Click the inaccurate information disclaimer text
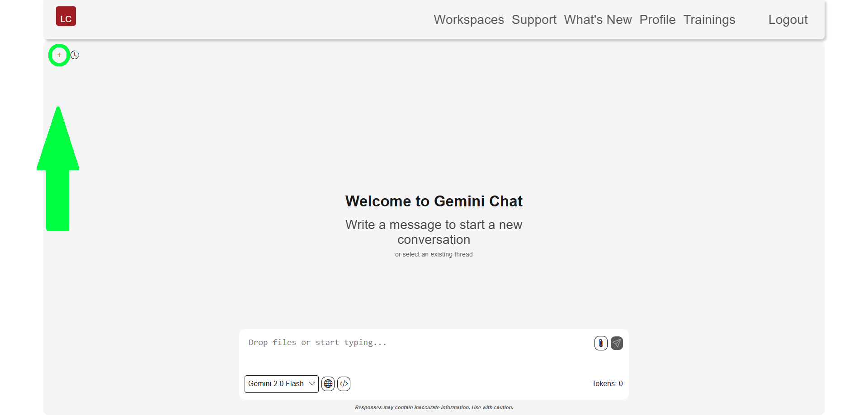 click(434, 407)
